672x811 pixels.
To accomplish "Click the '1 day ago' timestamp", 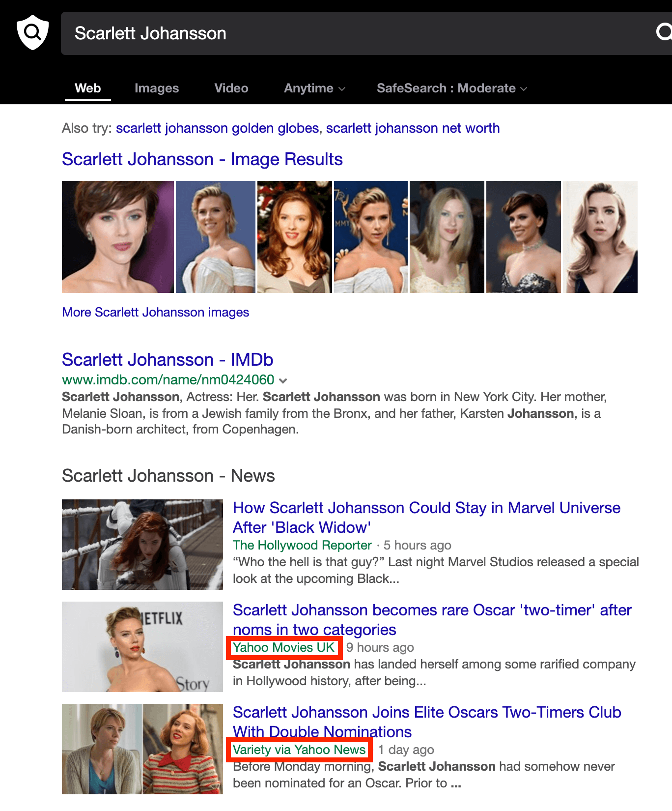I will point(406,750).
